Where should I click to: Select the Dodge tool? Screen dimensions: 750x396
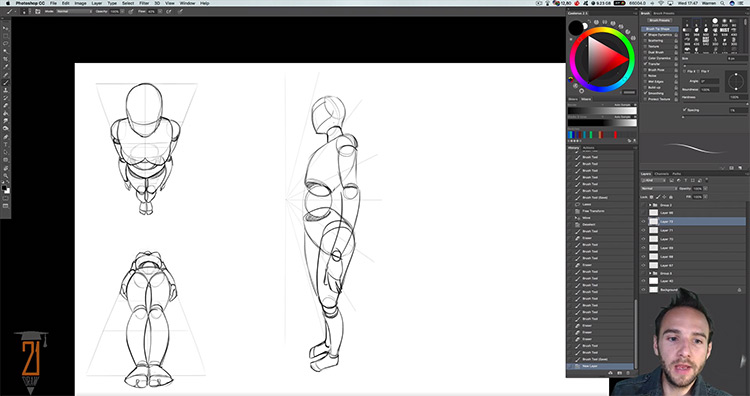6,128
